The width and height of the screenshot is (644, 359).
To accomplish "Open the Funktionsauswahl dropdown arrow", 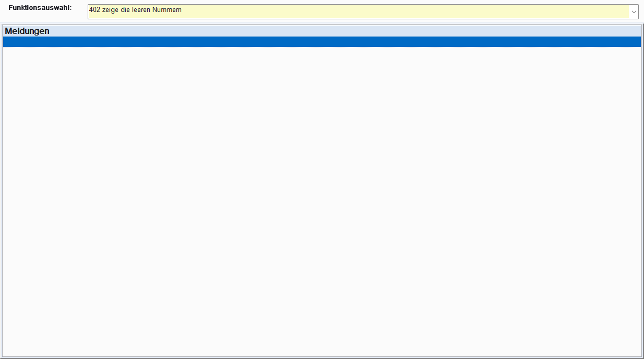I will [634, 11].
